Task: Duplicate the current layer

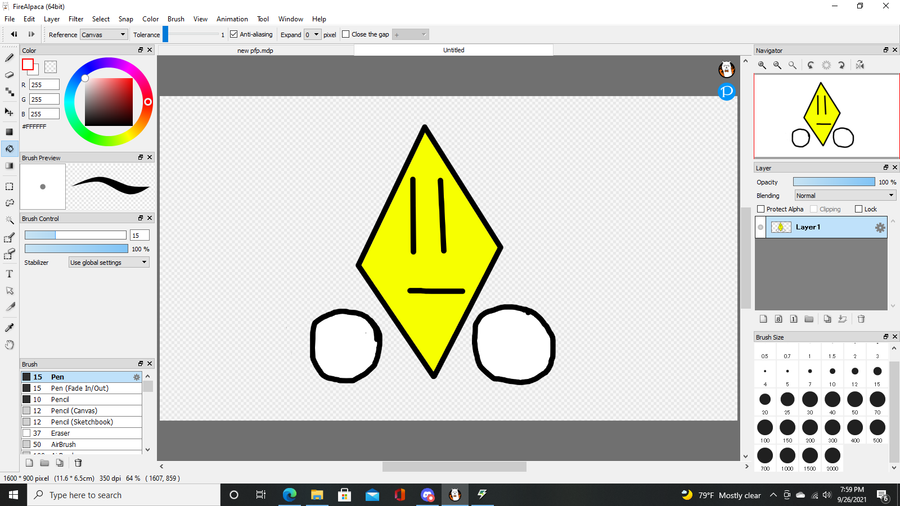Action: click(x=827, y=319)
